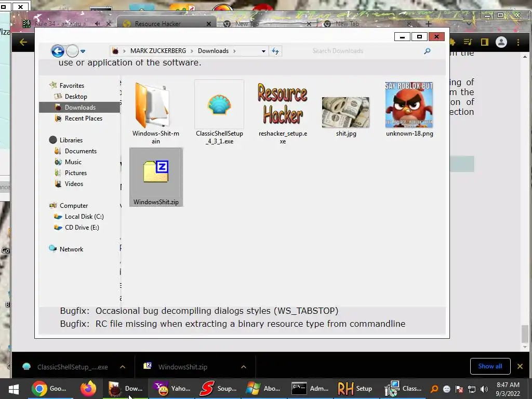Open the volume speaker tray icon

click(484, 389)
